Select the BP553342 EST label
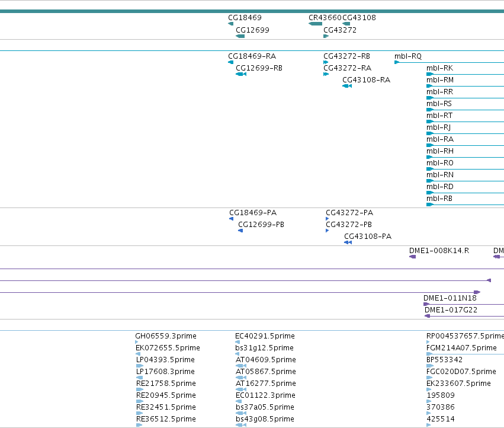 click(x=445, y=360)
